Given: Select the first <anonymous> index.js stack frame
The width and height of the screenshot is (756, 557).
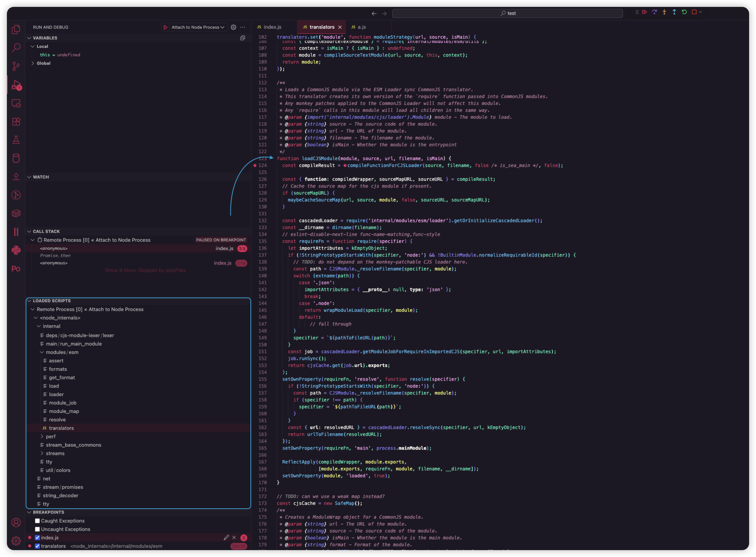Looking at the screenshot, I should click(138, 248).
